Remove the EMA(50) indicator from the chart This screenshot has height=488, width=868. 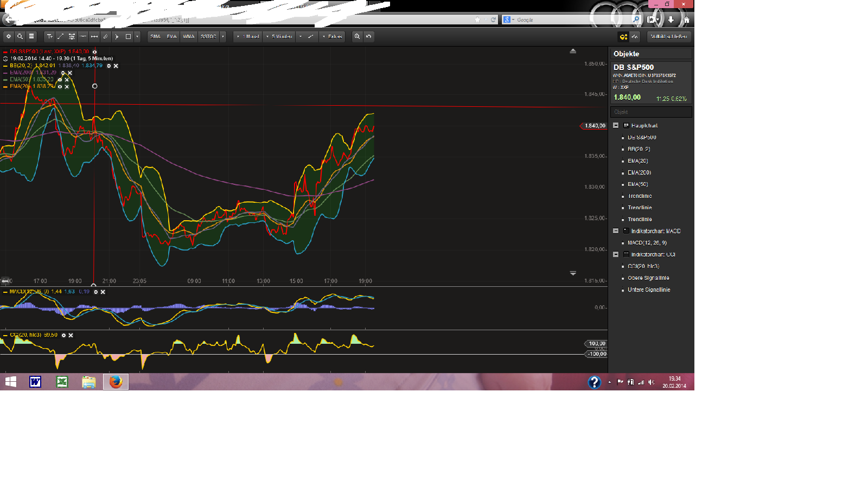click(x=67, y=80)
